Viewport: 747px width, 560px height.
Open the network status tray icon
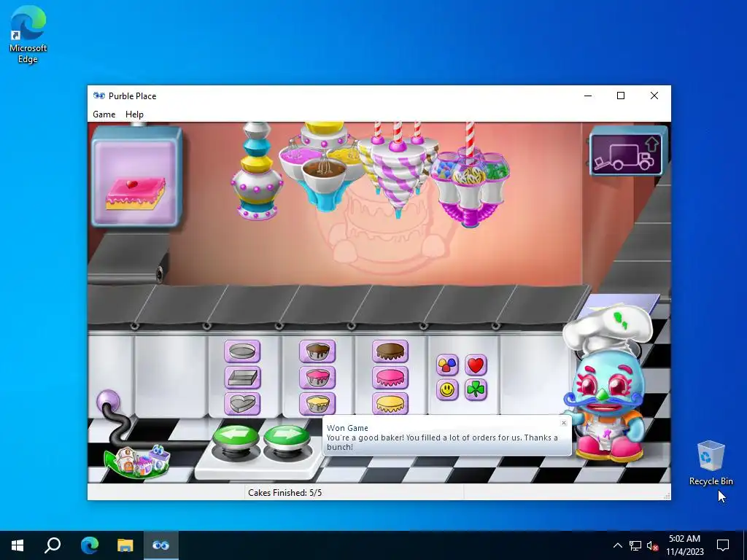click(x=635, y=545)
